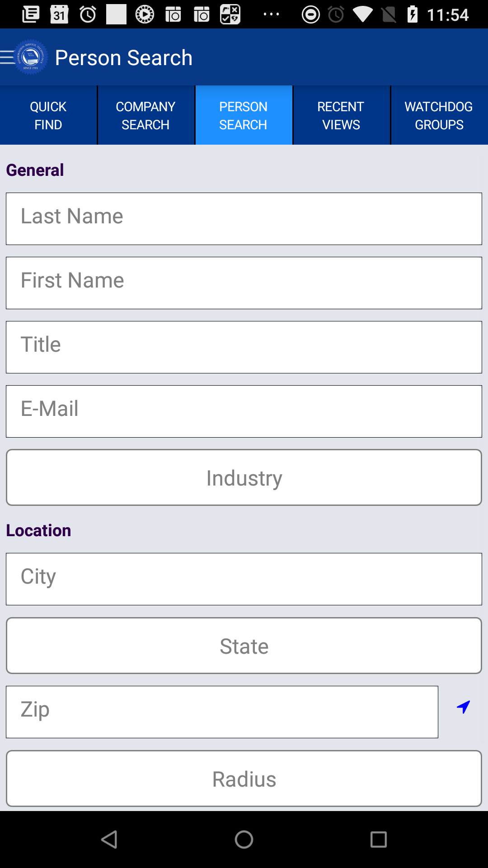
Task: Tap the circular app logo icon
Action: point(31,57)
